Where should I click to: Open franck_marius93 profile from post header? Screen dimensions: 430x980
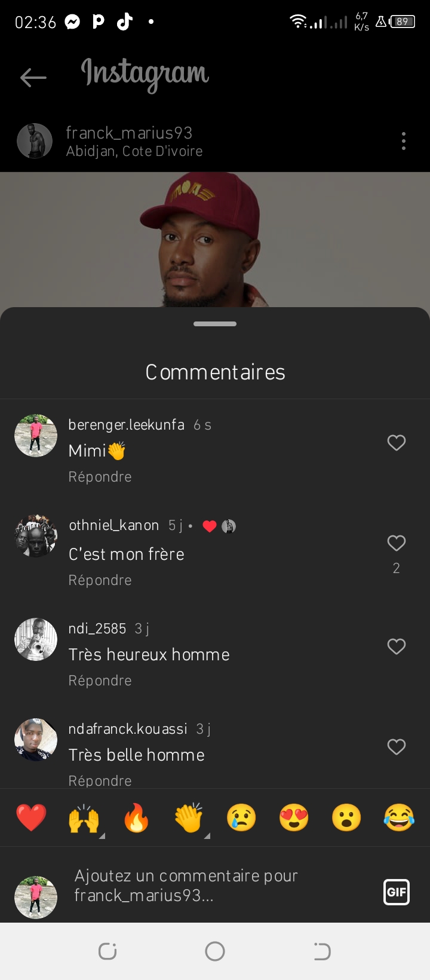[129, 133]
